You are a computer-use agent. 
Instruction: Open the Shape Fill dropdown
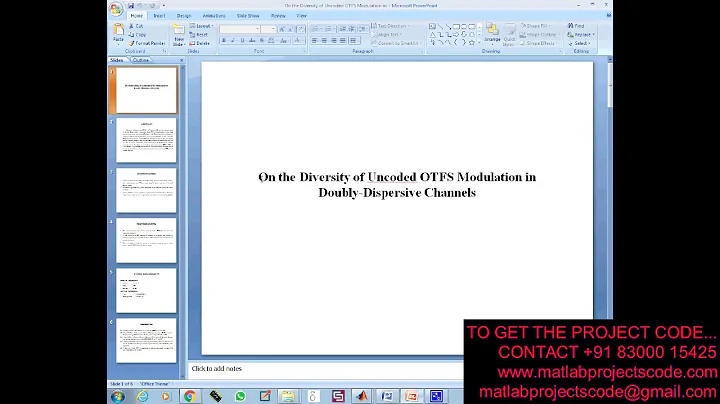tap(535, 26)
